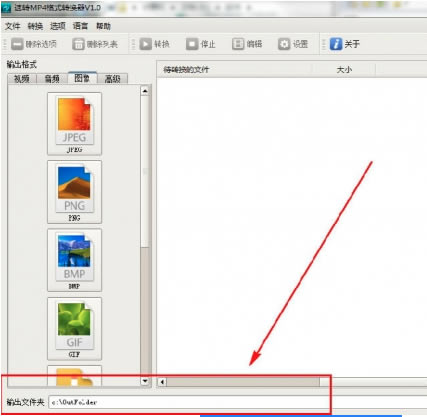
Task: Choose the PNG output format icon
Action: [x=74, y=192]
